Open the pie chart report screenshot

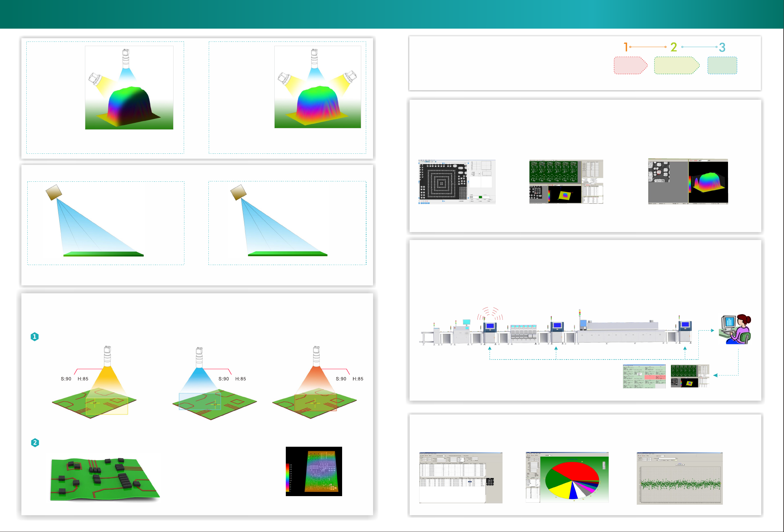tap(567, 477)
